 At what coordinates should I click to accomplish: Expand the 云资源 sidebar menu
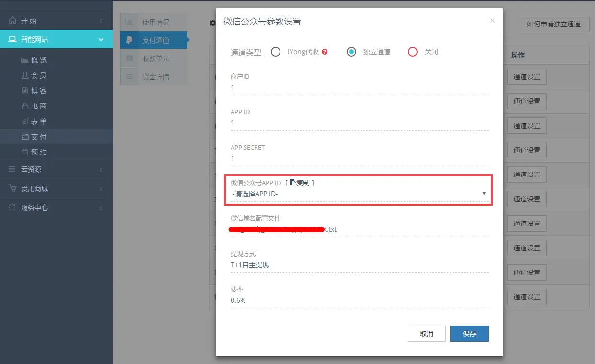(56, 169)
